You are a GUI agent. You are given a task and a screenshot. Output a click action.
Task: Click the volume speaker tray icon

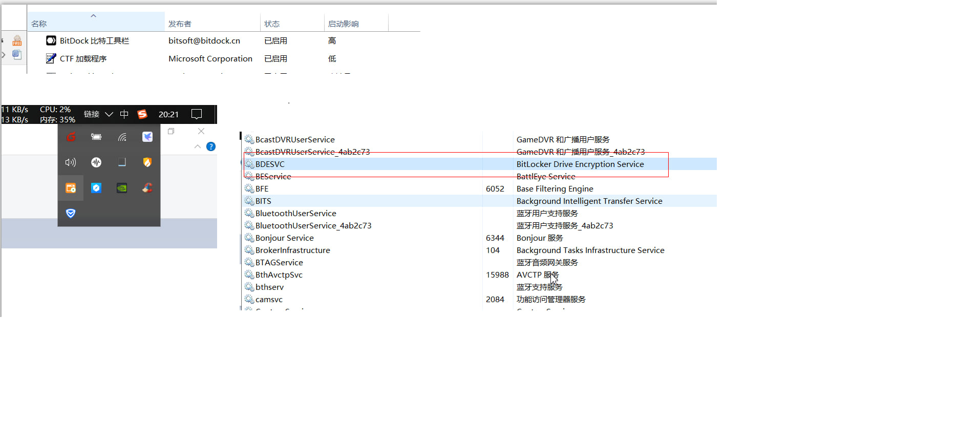(71, 162)
